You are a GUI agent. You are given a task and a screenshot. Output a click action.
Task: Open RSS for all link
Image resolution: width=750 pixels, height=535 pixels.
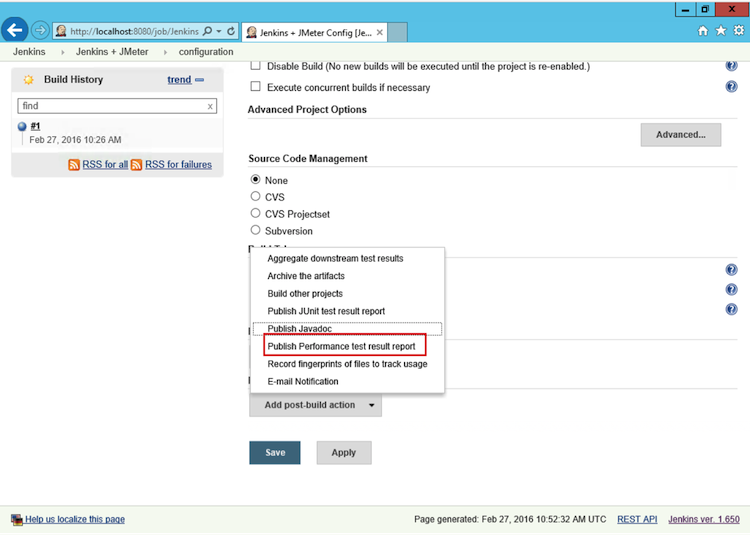[105, 164]
